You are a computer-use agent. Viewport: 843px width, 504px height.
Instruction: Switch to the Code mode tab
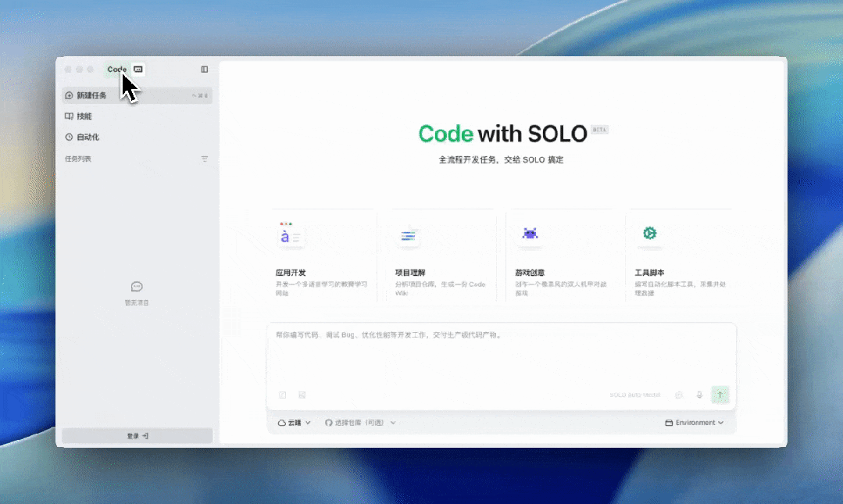[x=116, y=70]
